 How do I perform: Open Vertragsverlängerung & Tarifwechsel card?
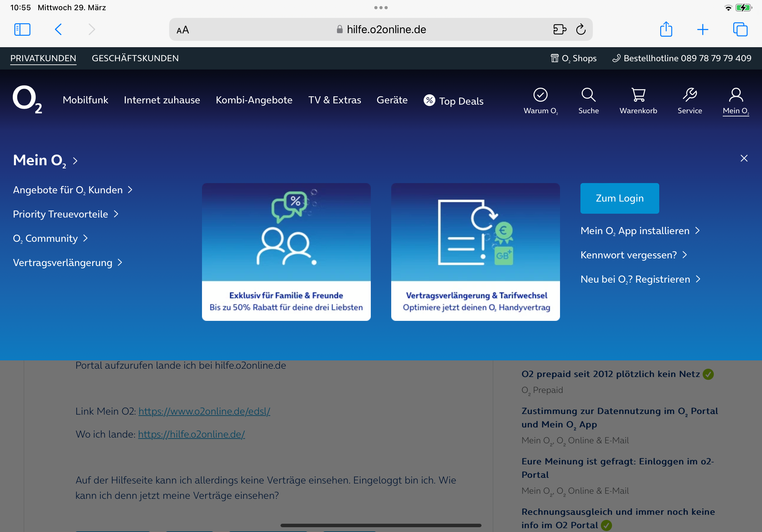(475, 252)
